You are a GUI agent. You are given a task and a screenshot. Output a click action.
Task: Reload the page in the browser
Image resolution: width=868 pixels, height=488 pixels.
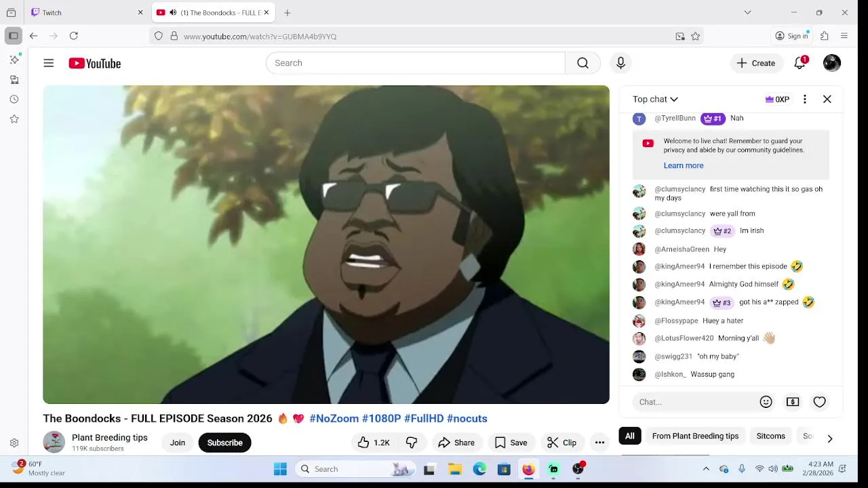click(x=74, y=36)
